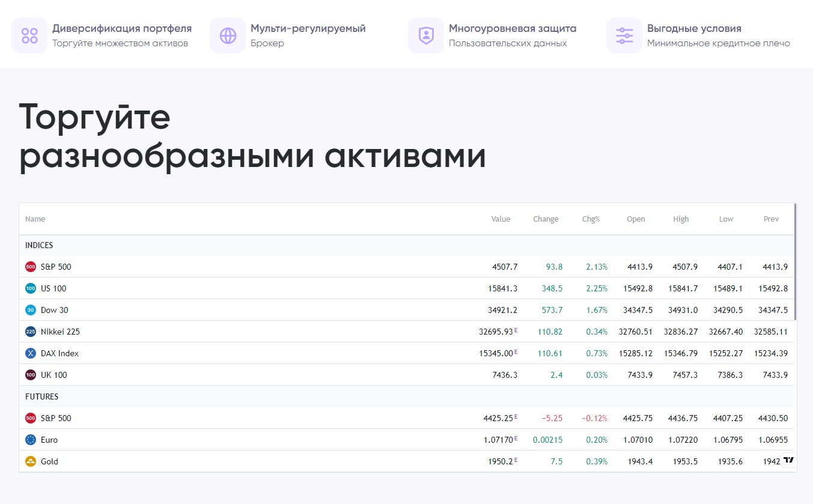Click the Gold futures name
This screenshot has height=504, width=813.
pyautogui.click(x=49, y=461)
